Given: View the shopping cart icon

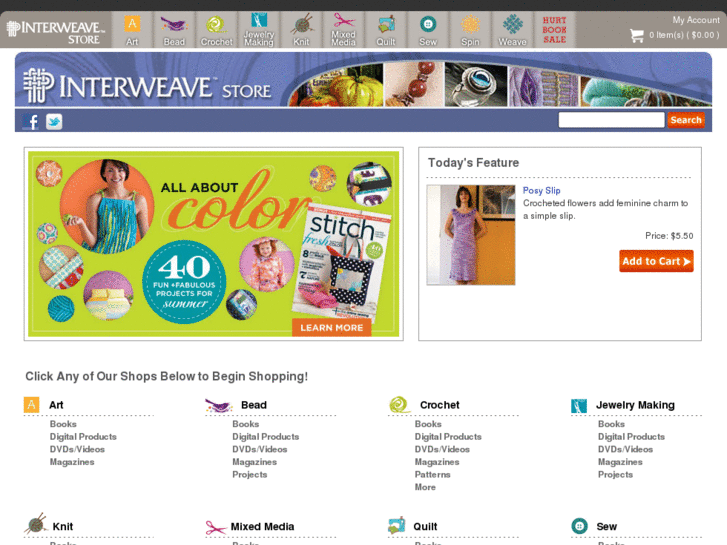Looking at the screenshot, I should click(x=637, y=35).
